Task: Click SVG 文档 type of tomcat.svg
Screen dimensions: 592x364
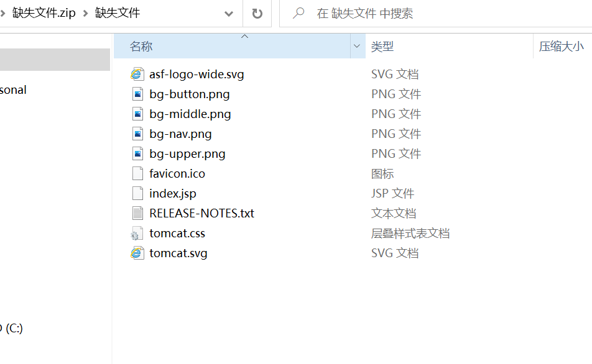Action: coord(395,253)
